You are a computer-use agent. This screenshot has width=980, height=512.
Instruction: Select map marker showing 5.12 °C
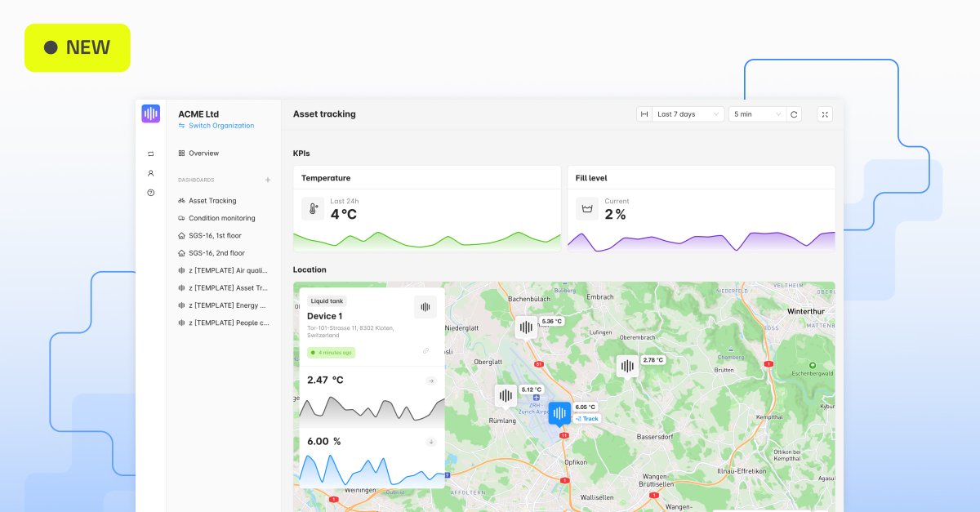tap(506, 397)
